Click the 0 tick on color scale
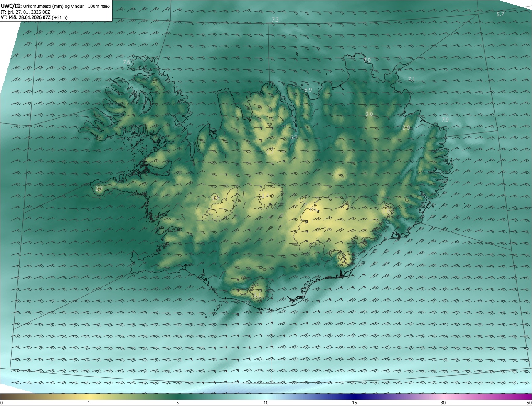This screenshot has height=406, width=532. (2, 403)
